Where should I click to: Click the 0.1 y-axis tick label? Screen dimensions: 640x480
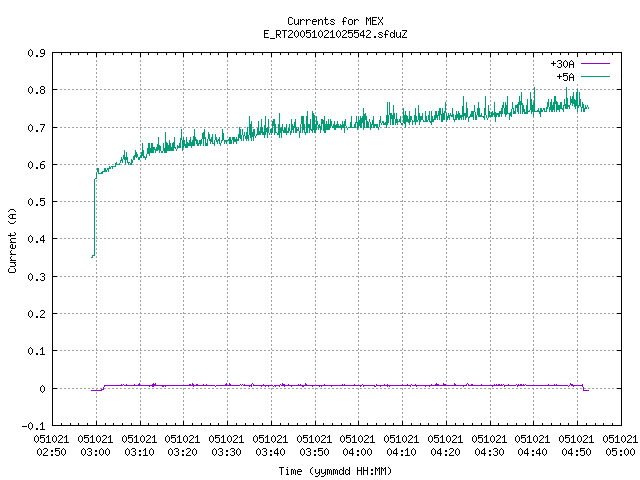coord(36,351)
